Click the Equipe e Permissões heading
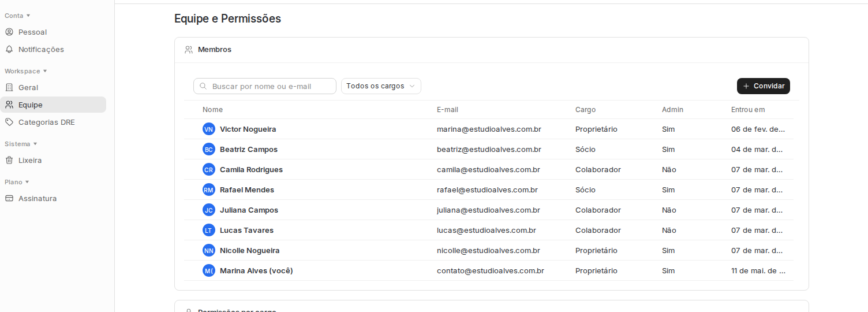Viewport: 868px width, 312px height. click(227, 18)
